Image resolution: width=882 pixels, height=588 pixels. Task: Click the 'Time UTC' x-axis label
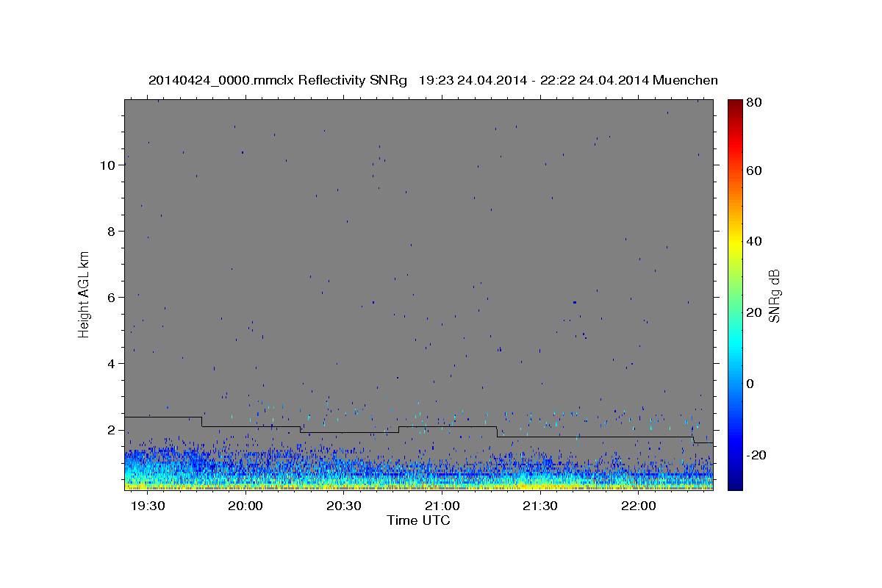click(418, 520)
